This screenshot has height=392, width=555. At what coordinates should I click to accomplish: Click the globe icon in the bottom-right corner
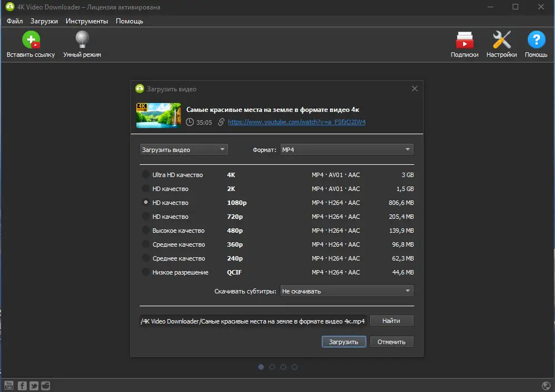click(x=546, y=386)
